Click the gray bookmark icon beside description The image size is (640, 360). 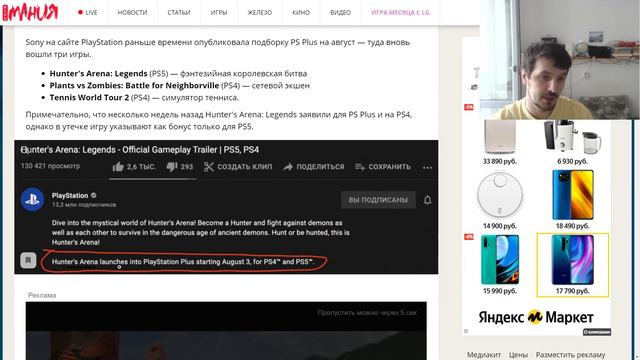(x=28, y=260)
